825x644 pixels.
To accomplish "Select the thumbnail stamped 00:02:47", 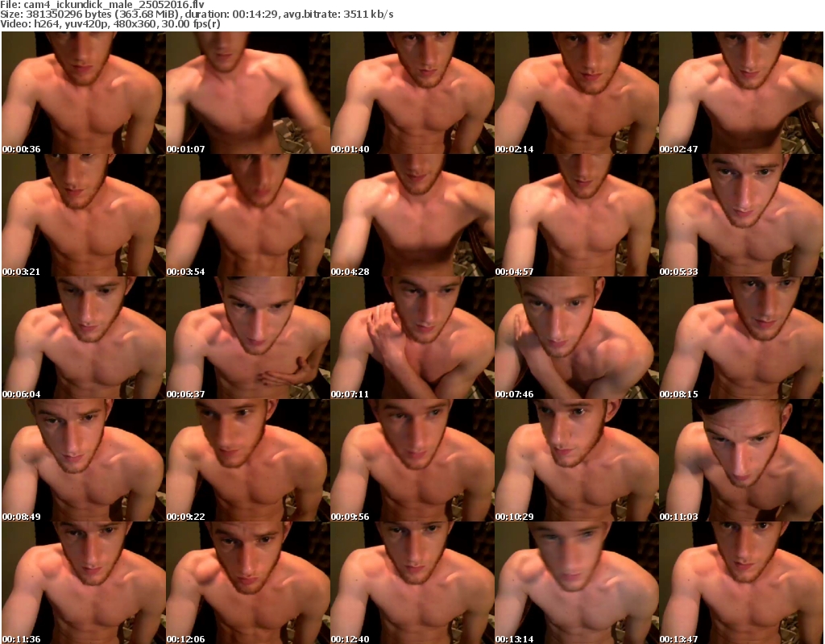I will click(x=741, y=93).
